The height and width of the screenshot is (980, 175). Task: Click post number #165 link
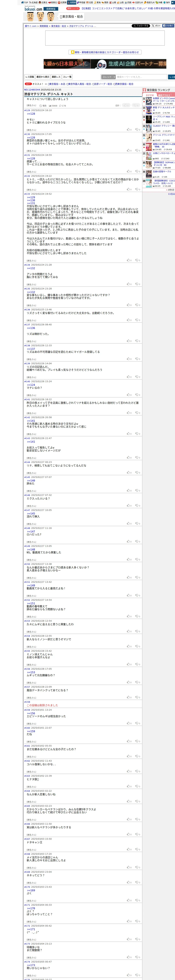point(27,806)
